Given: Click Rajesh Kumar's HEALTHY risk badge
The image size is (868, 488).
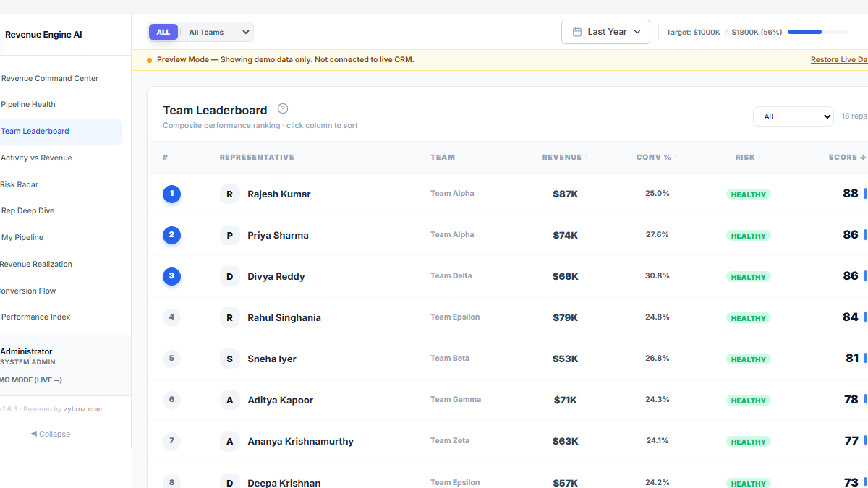Looking at the screenshot, I should pyautogui.click(x=749, y=194).
